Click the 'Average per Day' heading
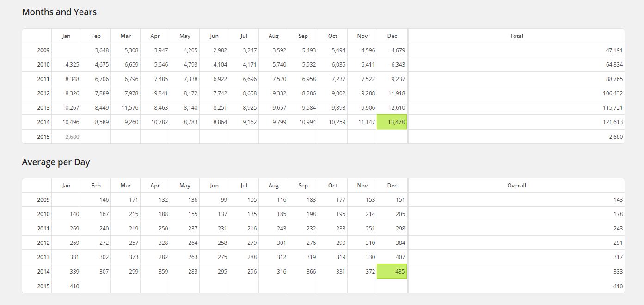Screen dimensions: 644x305 (56, 162)
